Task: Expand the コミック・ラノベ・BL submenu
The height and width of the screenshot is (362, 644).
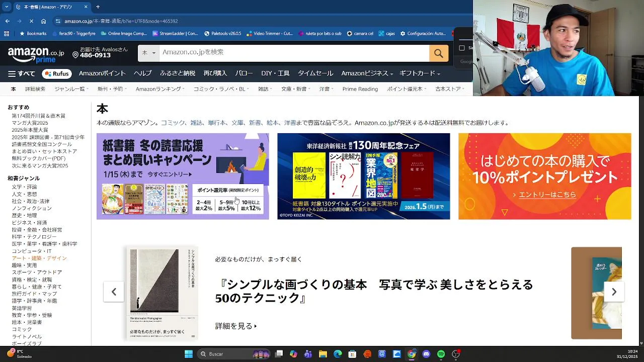Action: tap(222, 89)
